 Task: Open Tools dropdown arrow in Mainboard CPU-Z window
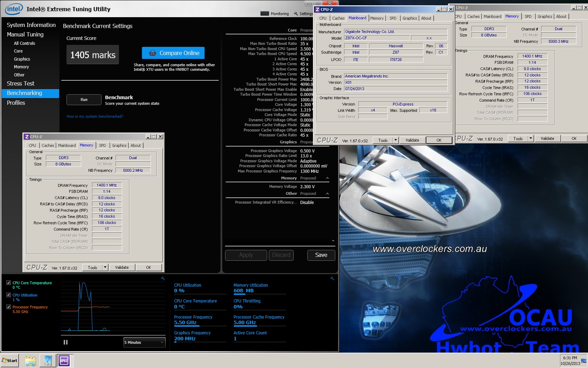pyautogui.click(x=395, y=140)
